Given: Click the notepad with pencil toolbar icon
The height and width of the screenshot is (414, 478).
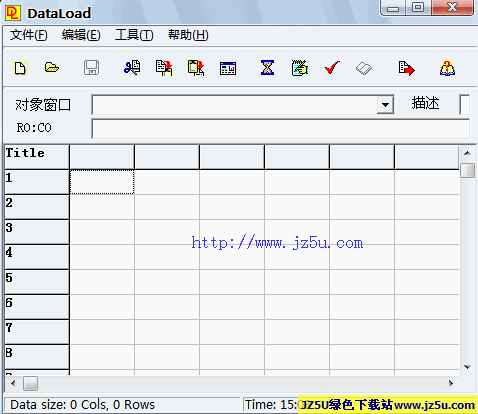Looking at the screenshot, I should [299, 68].
